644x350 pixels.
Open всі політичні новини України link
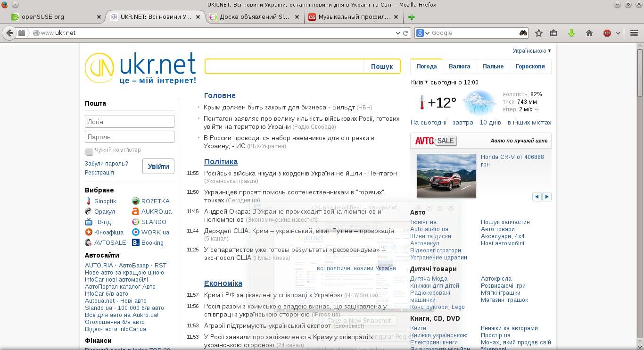(356, 268)
